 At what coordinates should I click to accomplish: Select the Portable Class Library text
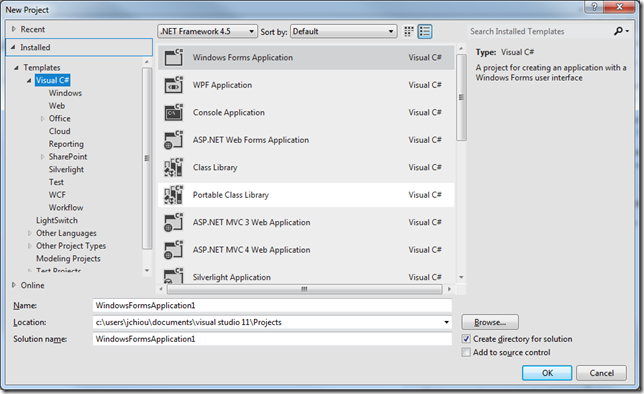tap(231, 195)
